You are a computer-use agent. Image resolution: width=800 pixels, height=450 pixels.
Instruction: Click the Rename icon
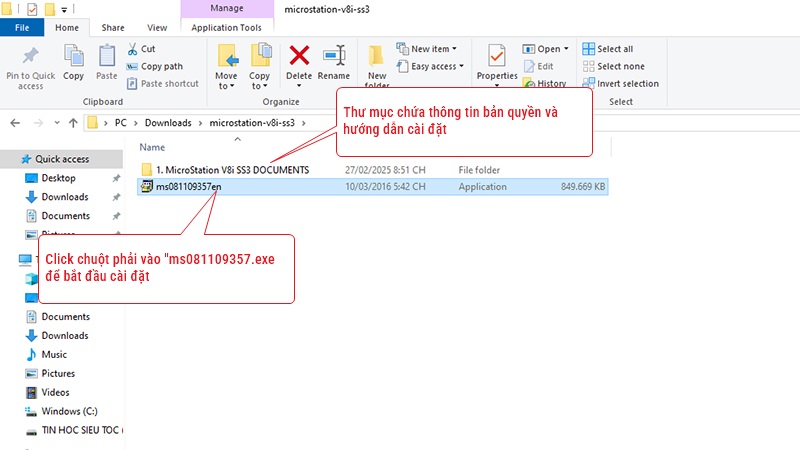click(x=334, y=55)
